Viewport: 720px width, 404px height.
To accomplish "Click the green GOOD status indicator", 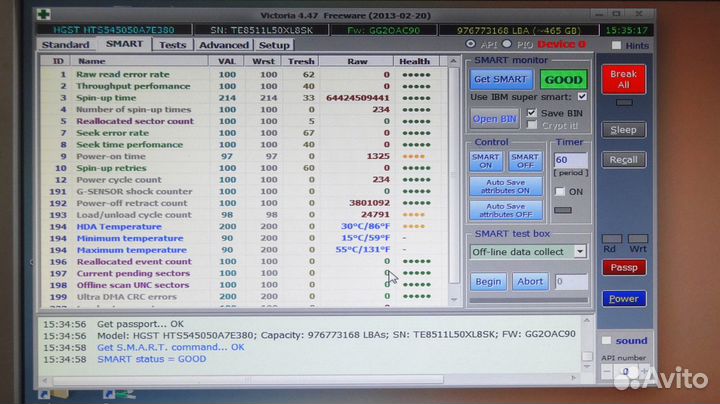I will tap(563, 79).
